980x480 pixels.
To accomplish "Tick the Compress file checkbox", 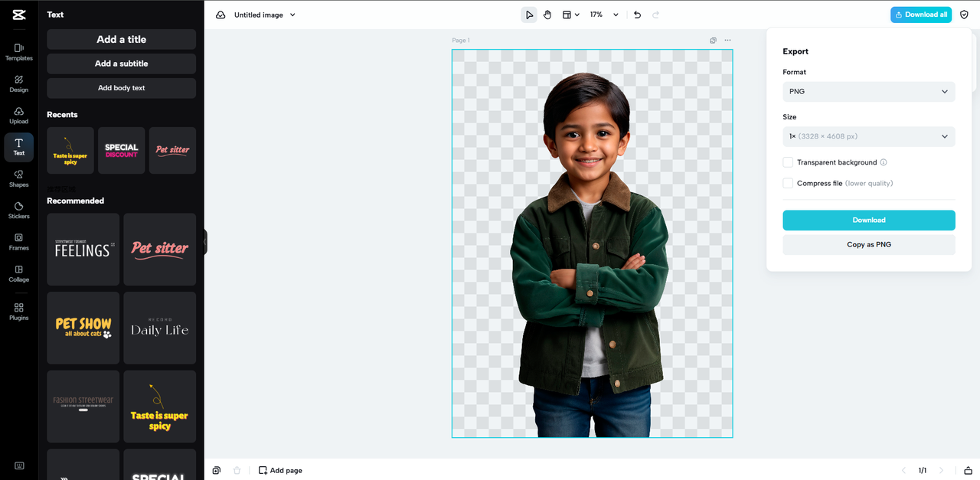I will point(788,183).
